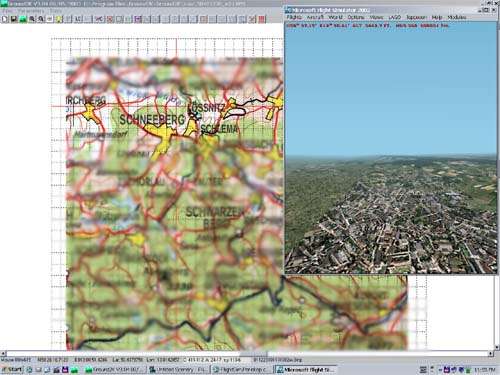The width and height of the screenshot is (500, 375).
Task: Select the green terrain toolbar icon
Action: point(23,19)
